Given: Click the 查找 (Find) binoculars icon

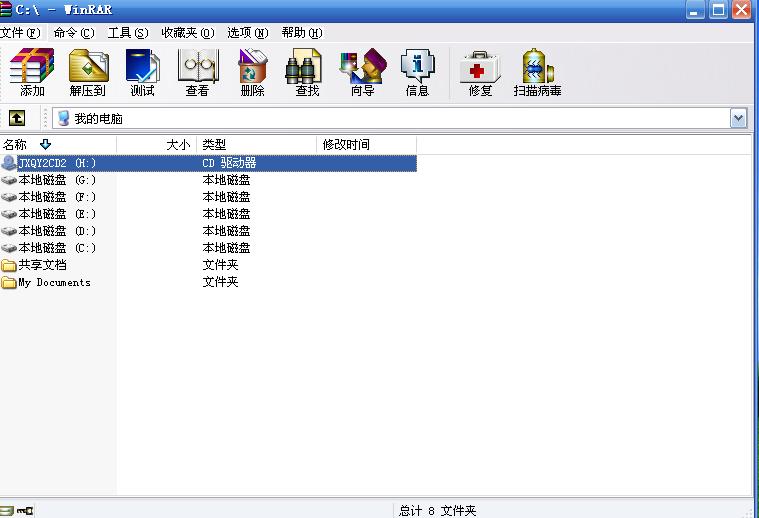Looking at the screenshot, I should [x=304, y=66].
